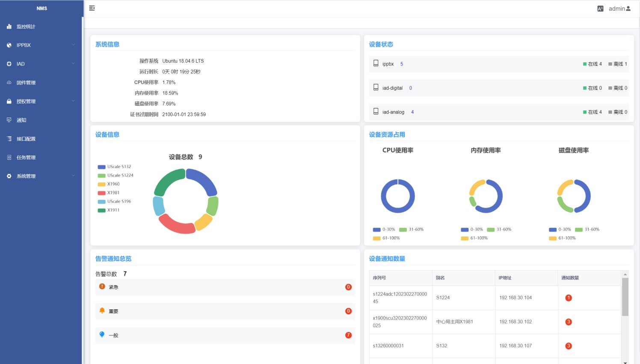
Task: Open the 监控统计 bar chart icon
Action: 9,26
